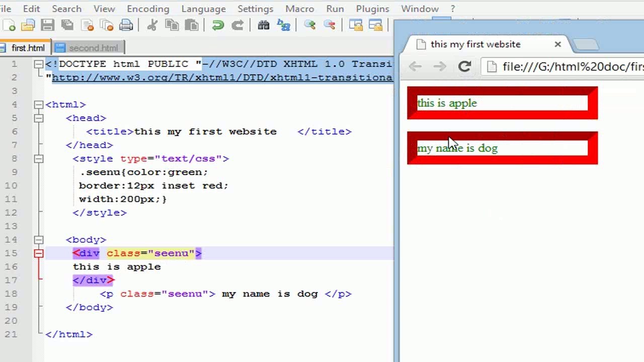Cut selection using scissors icon
Viewport: 644px width, 362px height.
[152, 25]
